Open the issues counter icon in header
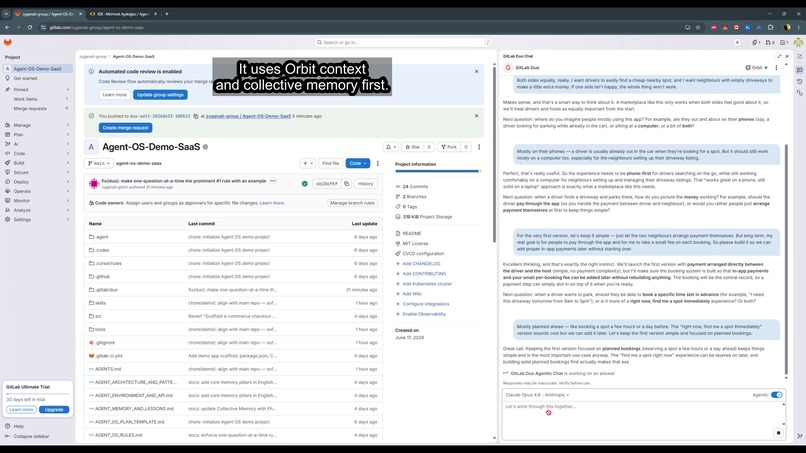Screen dimensions: 806x453 pyautogui.click(x=756, y=43)
